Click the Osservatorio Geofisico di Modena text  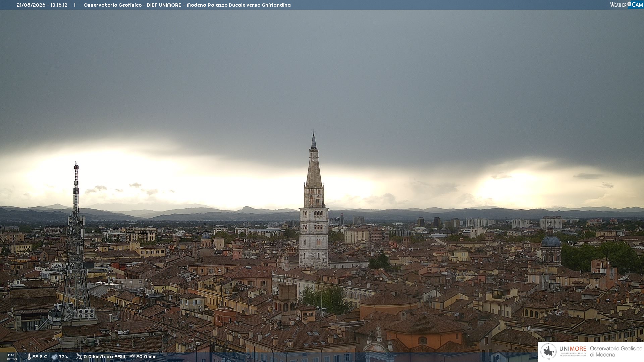[616, 352]
